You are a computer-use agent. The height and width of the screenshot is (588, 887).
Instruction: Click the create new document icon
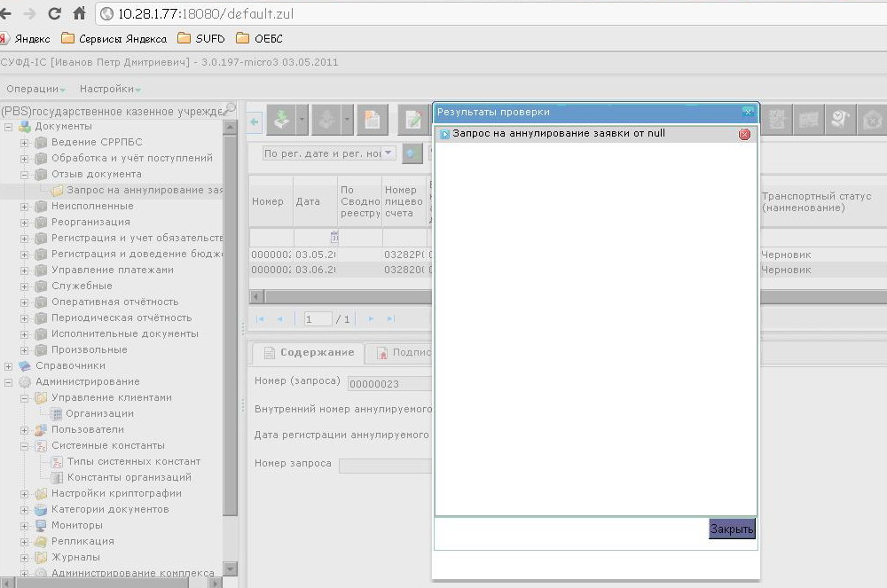tap(372, 120)
